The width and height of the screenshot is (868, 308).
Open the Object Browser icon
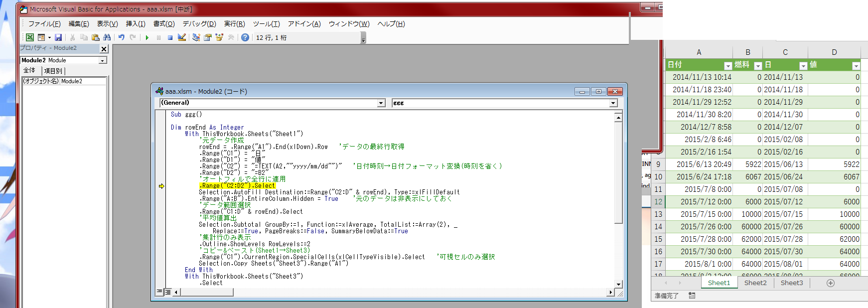tap(219, 37)
